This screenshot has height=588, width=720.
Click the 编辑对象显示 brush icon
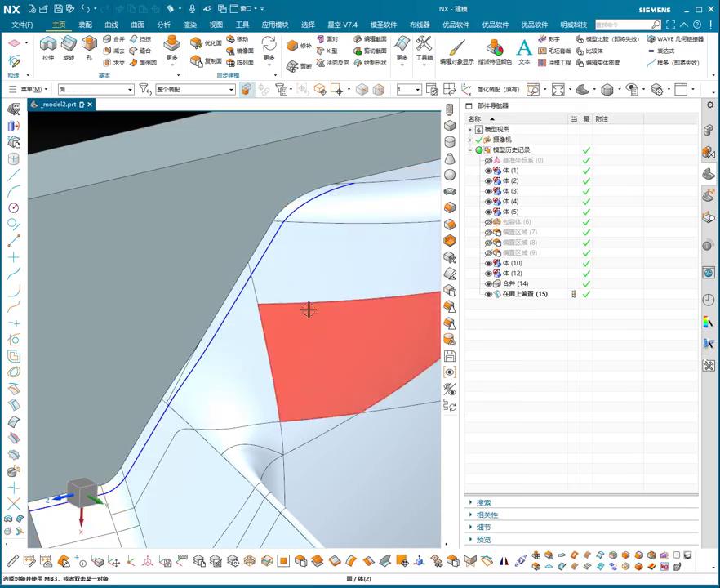(456, 47)
